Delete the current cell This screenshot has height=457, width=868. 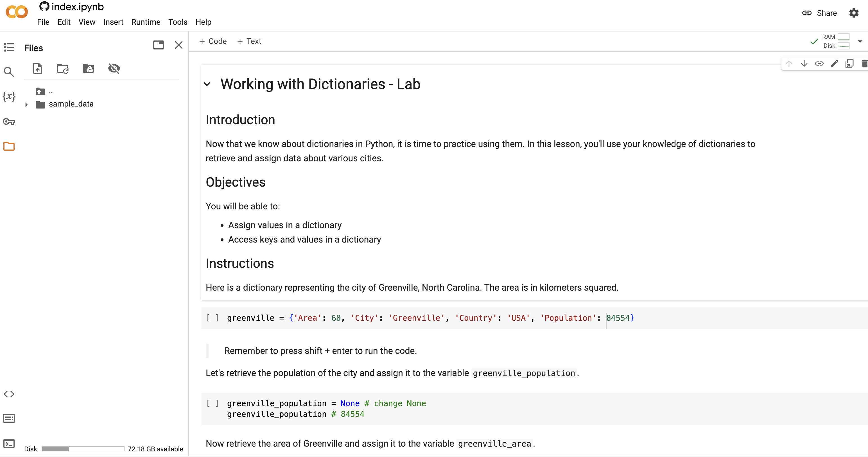pos(864,63)
